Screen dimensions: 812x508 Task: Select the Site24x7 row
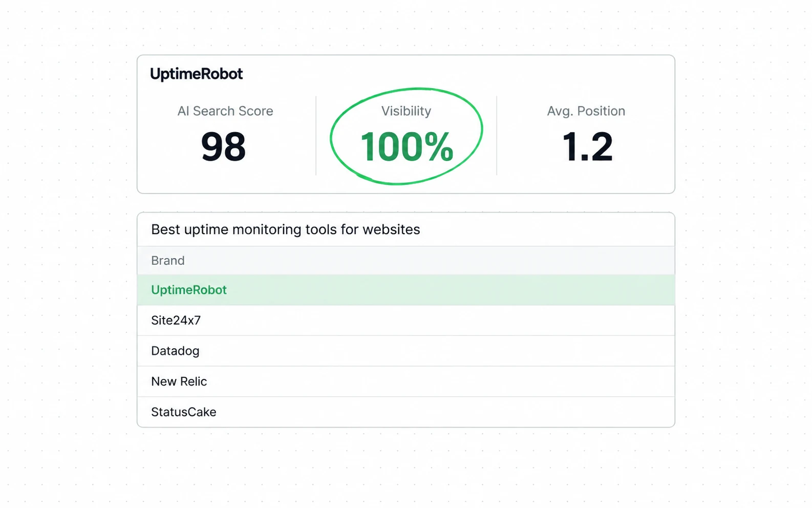click(x=406, y=321)
